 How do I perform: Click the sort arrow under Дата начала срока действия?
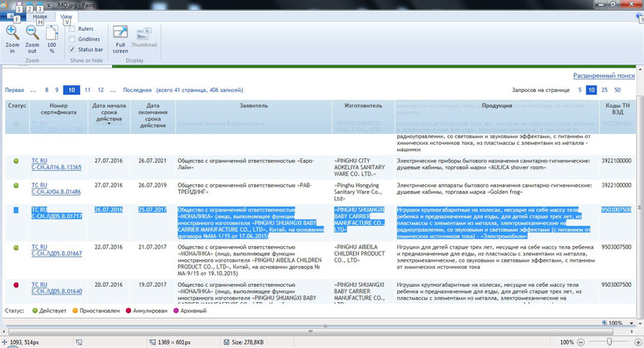pyautogui.click(x=109, y=124)
